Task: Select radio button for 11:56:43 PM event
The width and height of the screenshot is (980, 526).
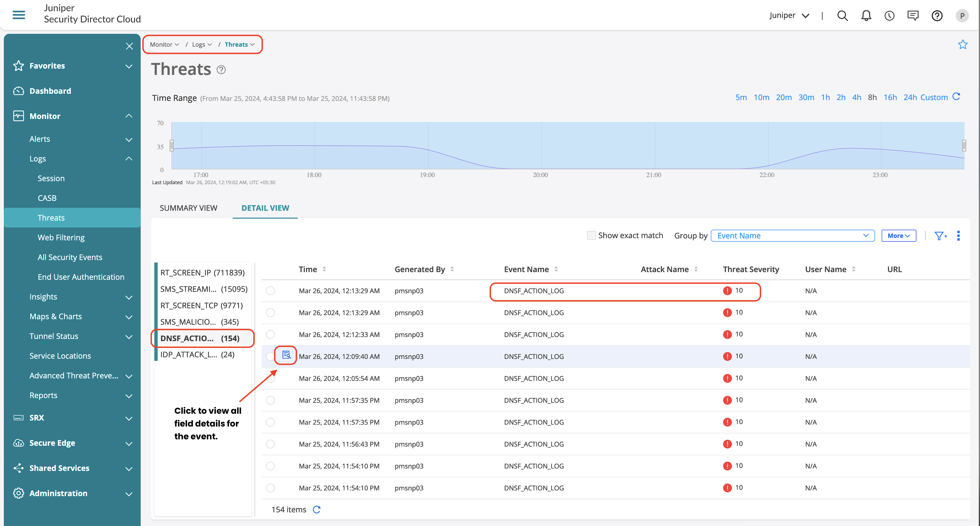Action: click(270, 444)
